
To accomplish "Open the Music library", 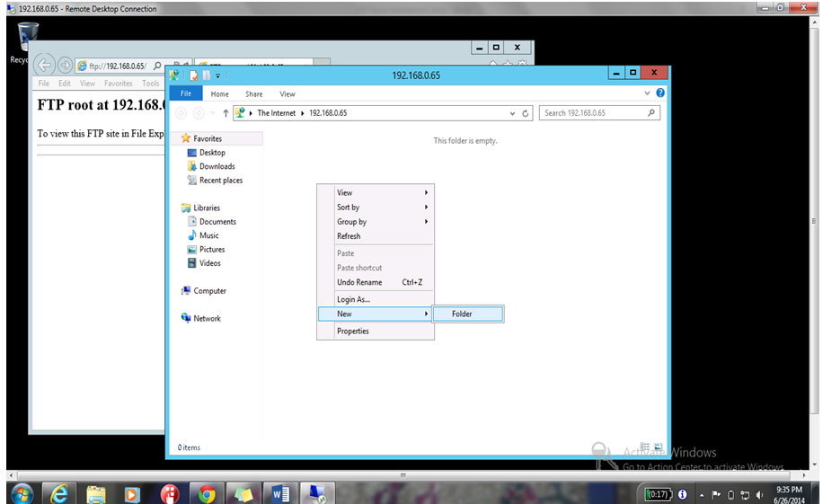I will coord(209,235).
